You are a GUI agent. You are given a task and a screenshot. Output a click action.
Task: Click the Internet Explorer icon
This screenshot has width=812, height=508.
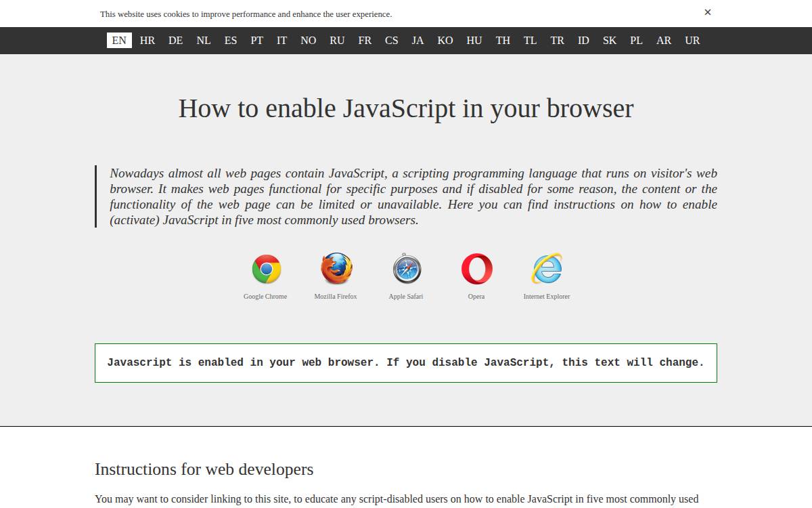point(547,269)
